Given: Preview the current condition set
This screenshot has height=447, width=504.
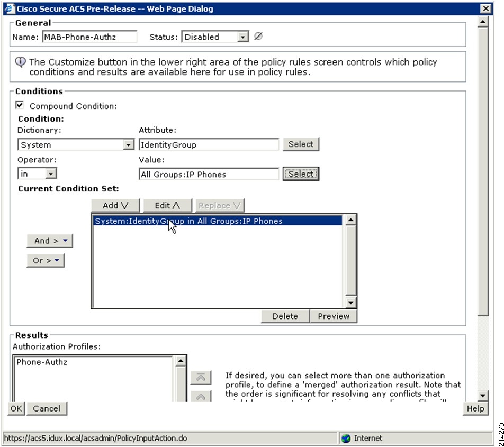Looking at the screenshot, I should point(334,316).
